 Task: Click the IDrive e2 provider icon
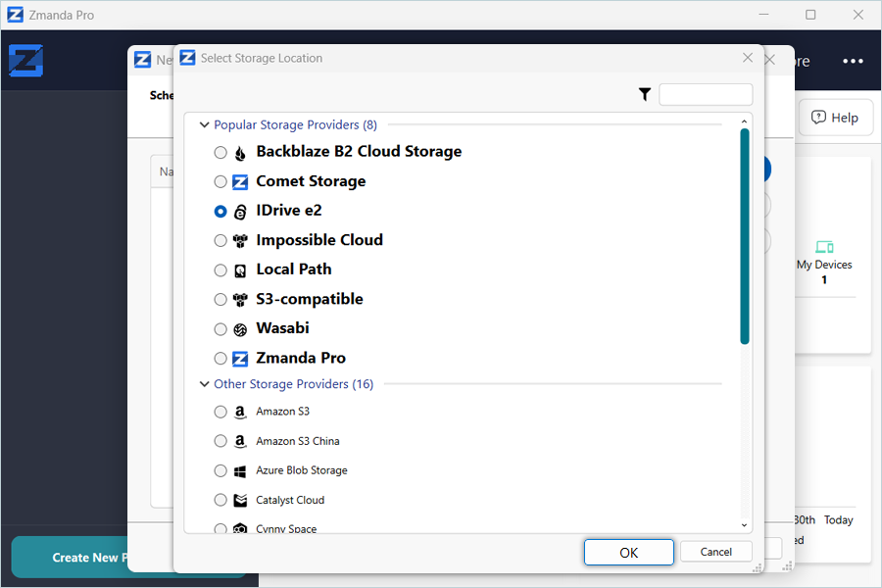[240, 212]
